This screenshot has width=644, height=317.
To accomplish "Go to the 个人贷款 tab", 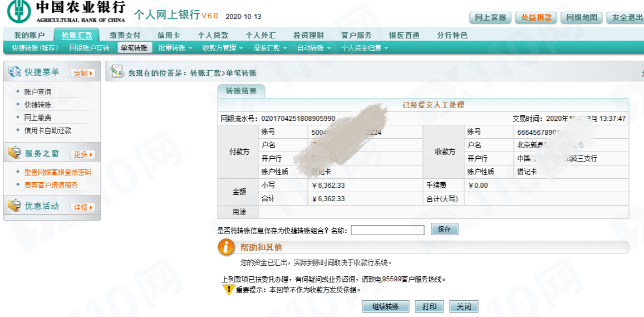I will (213, 35).
